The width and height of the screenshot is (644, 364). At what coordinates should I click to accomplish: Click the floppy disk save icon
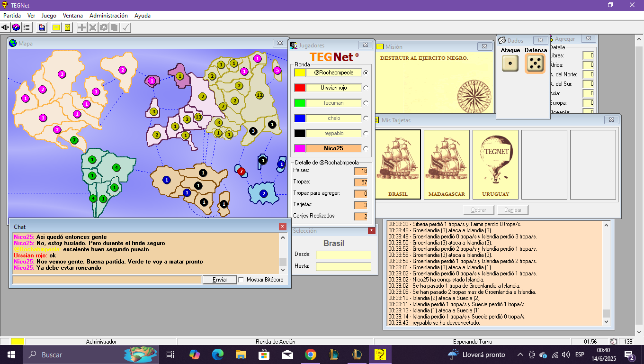(42, 27)
